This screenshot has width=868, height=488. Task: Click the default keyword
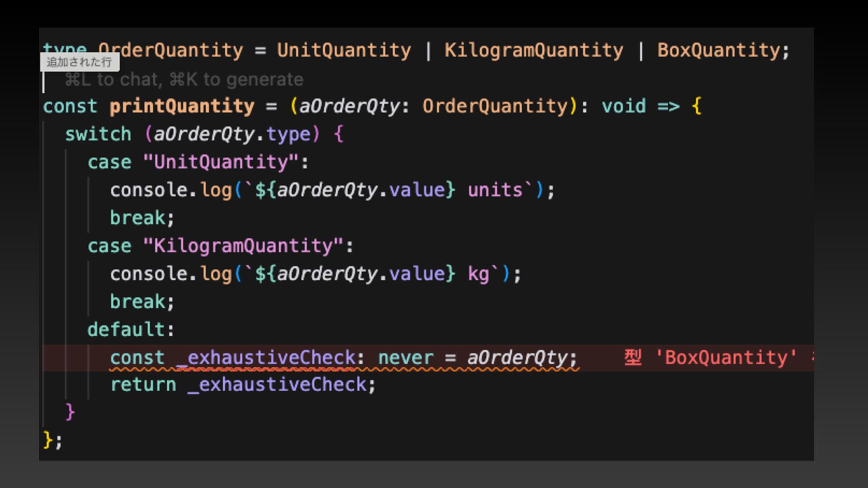coord(127,330)
